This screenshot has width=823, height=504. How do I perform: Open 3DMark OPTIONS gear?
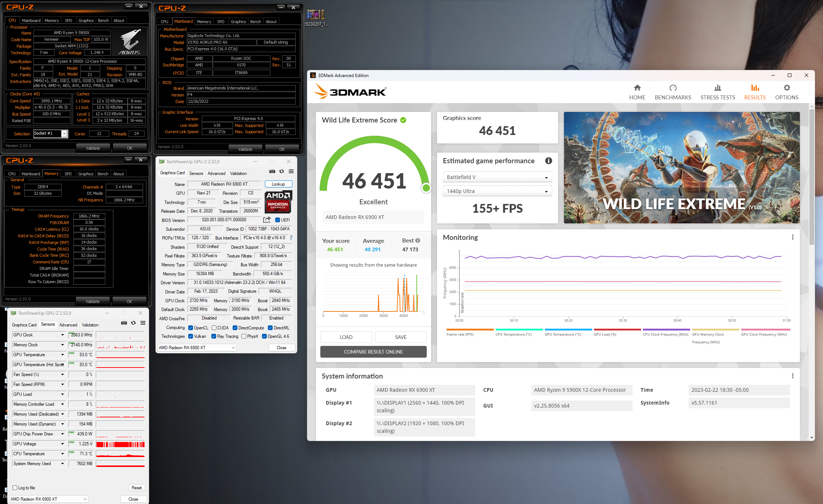(786, 92)
